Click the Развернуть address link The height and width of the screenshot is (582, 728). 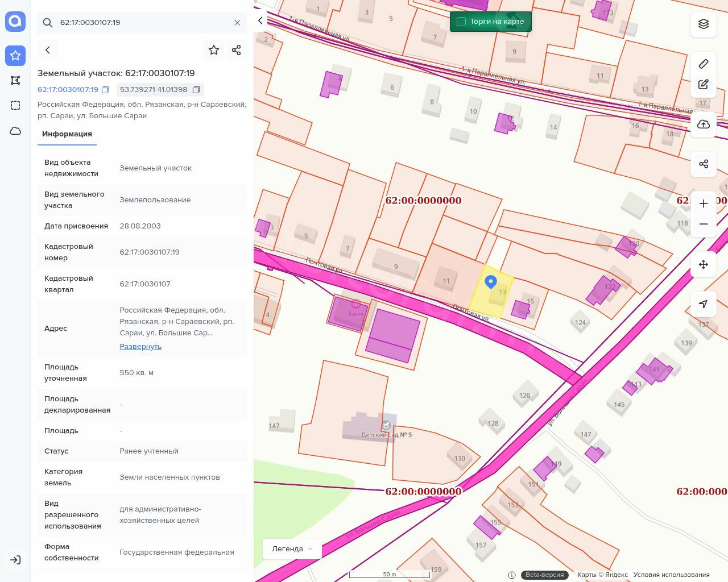coord(140,347)
